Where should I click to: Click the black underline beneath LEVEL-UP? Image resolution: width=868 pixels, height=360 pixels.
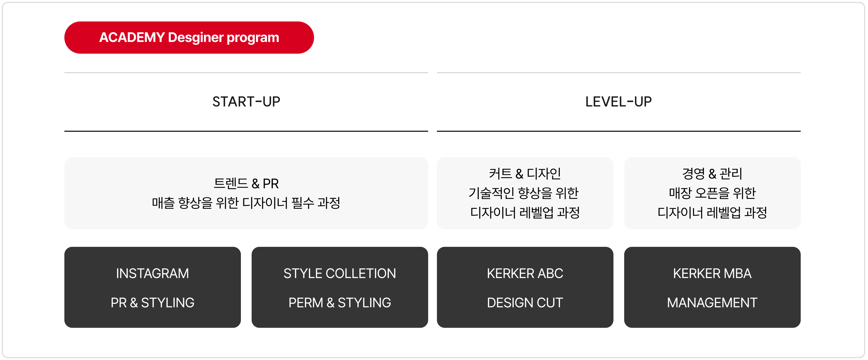(x=618, y=131)
